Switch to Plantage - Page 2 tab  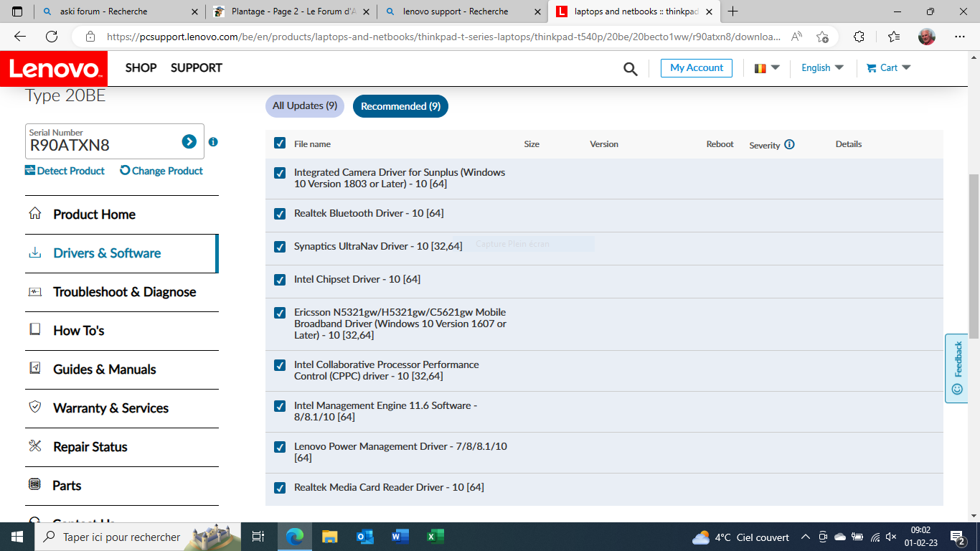tap(291, 11)
